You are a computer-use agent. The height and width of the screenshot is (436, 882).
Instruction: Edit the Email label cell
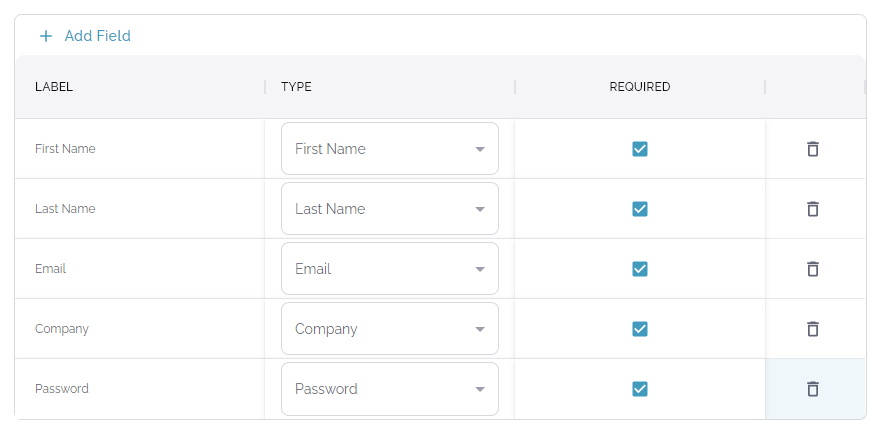51,269
